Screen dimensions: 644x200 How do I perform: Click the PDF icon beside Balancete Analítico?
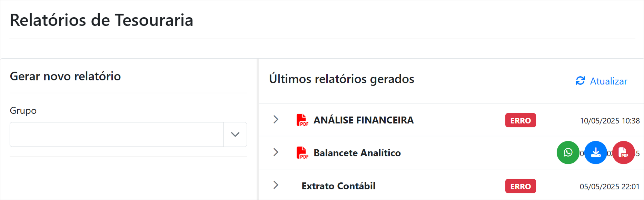[302, 153]
